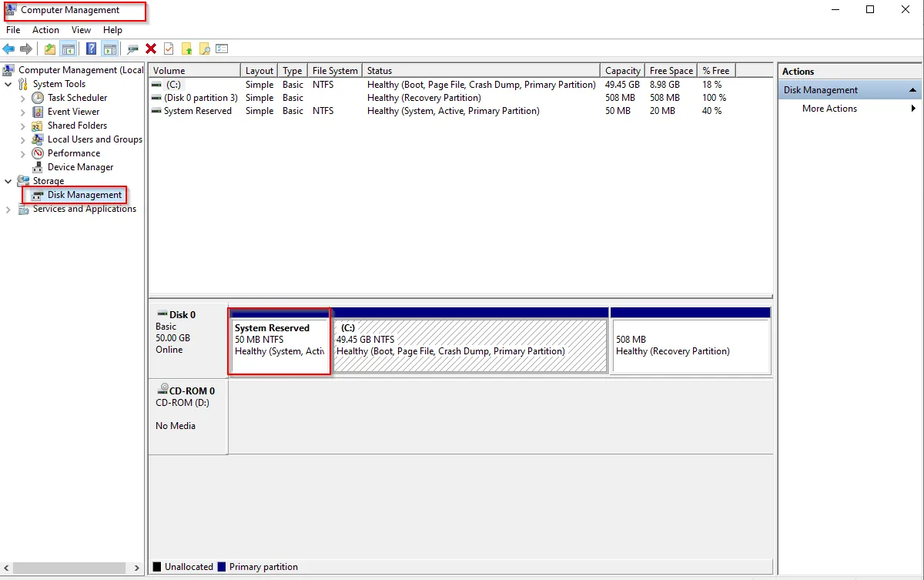Expand the More Actions submenu arrow

pyautogui.click(x=913, y=109)
